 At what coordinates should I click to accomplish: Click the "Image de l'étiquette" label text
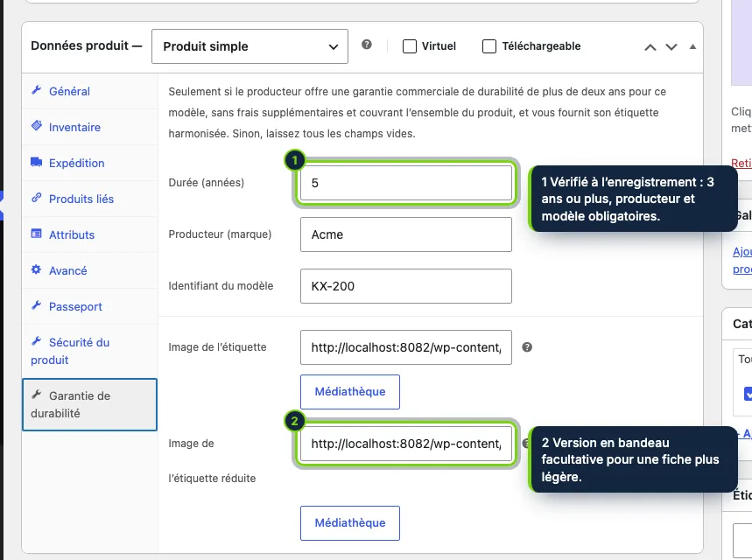(217, 347)
